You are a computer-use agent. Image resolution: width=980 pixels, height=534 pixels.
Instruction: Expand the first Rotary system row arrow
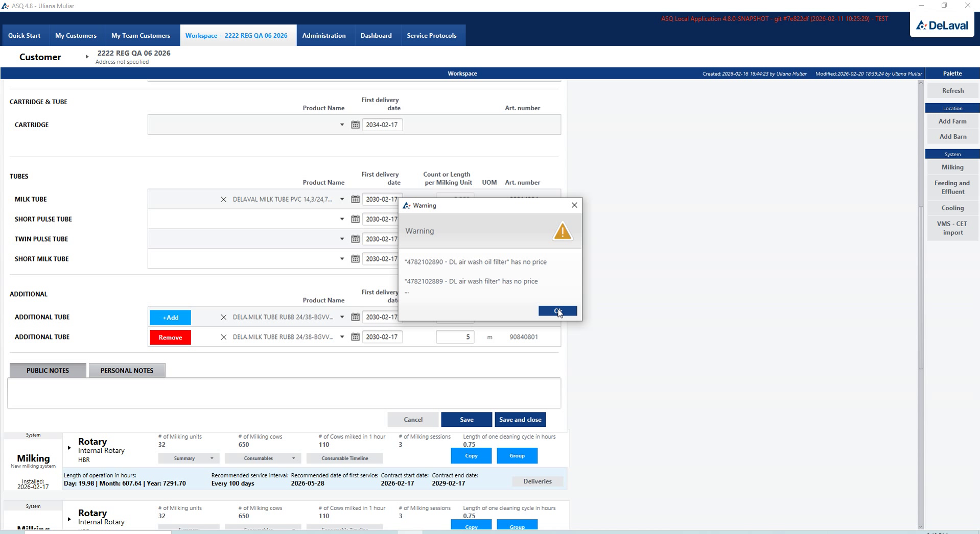click(x=69, y=448)
